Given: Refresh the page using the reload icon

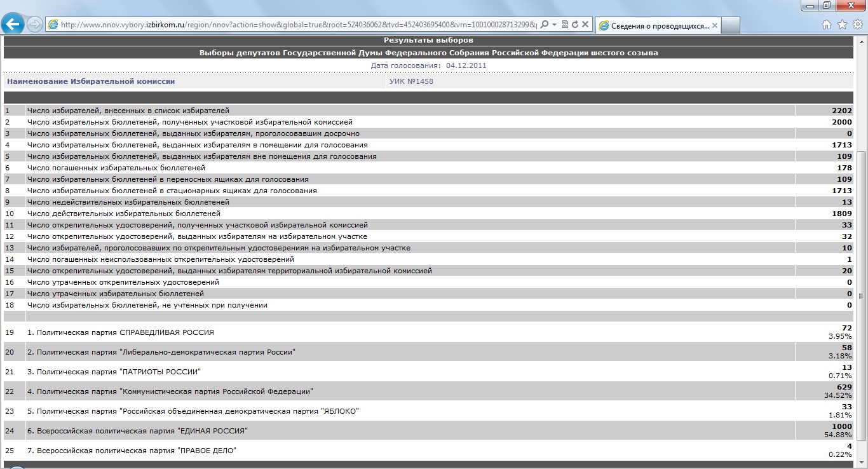Looking at the screenshot, I should (x=574, y=25).
